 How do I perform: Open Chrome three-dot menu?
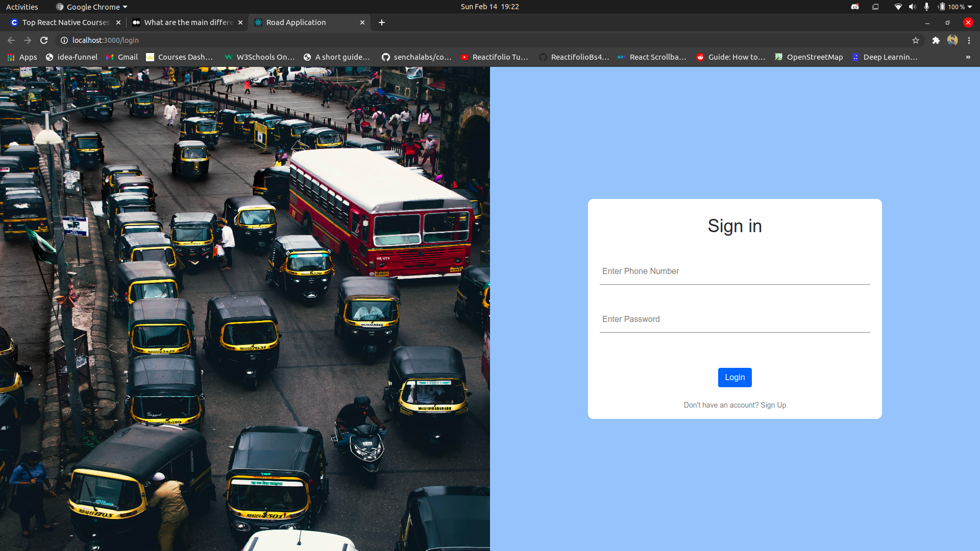tap(969, 40)
